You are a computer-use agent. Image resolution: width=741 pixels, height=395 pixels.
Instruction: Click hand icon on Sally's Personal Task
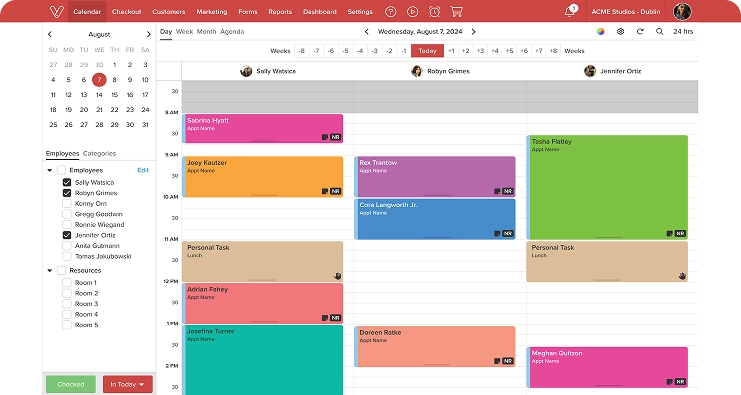(337, 276)
